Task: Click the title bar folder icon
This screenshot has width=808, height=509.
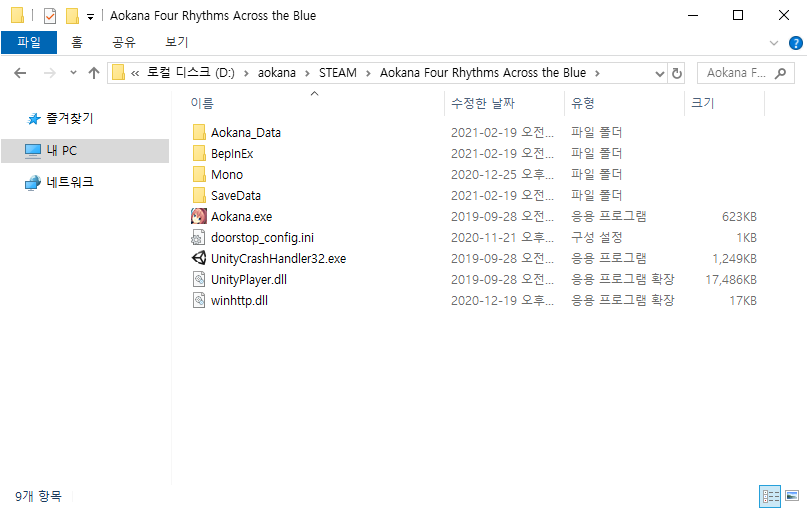Action: pos(18,15)
